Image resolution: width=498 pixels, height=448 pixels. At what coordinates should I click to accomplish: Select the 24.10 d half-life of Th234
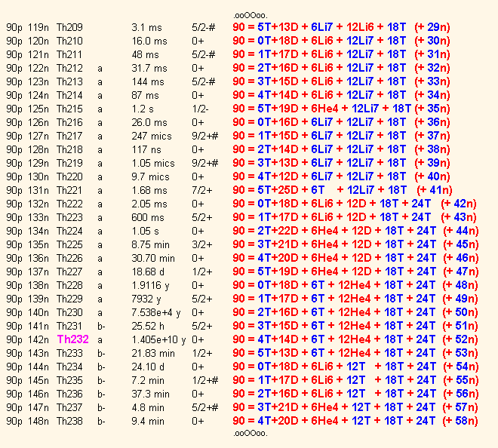[148, 367]
